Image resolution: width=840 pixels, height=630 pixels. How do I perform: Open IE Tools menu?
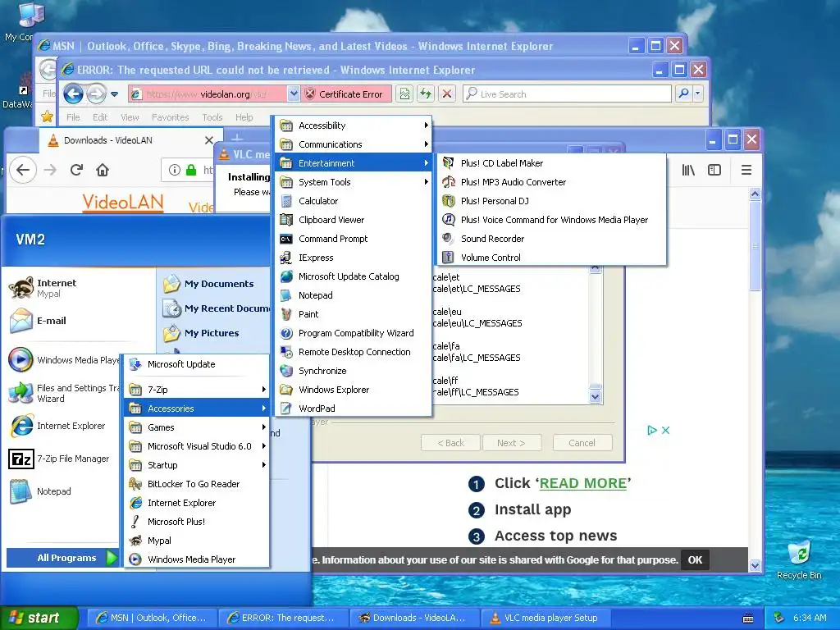point(212,117)
